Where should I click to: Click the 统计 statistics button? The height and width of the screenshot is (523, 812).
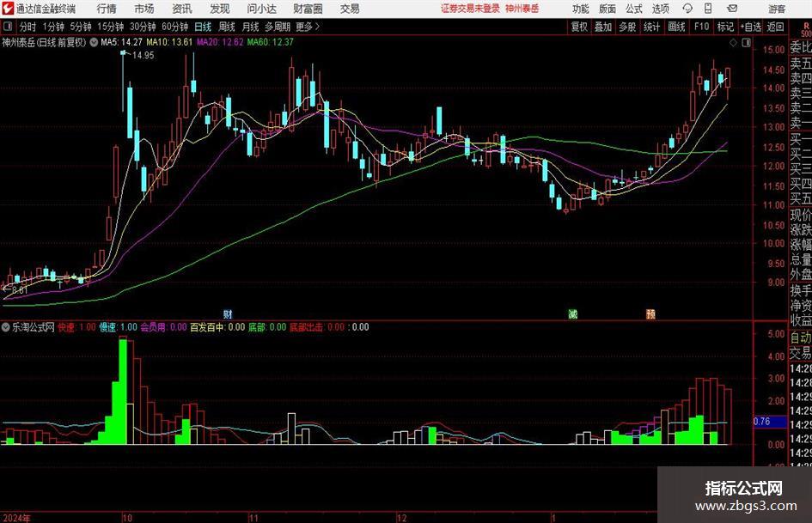click(651, 27)
